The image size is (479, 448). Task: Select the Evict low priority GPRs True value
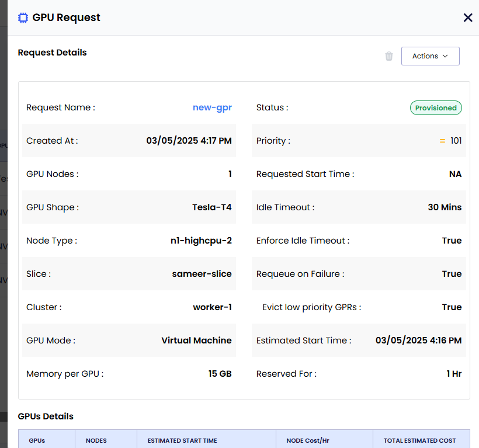tap(452, 307)
